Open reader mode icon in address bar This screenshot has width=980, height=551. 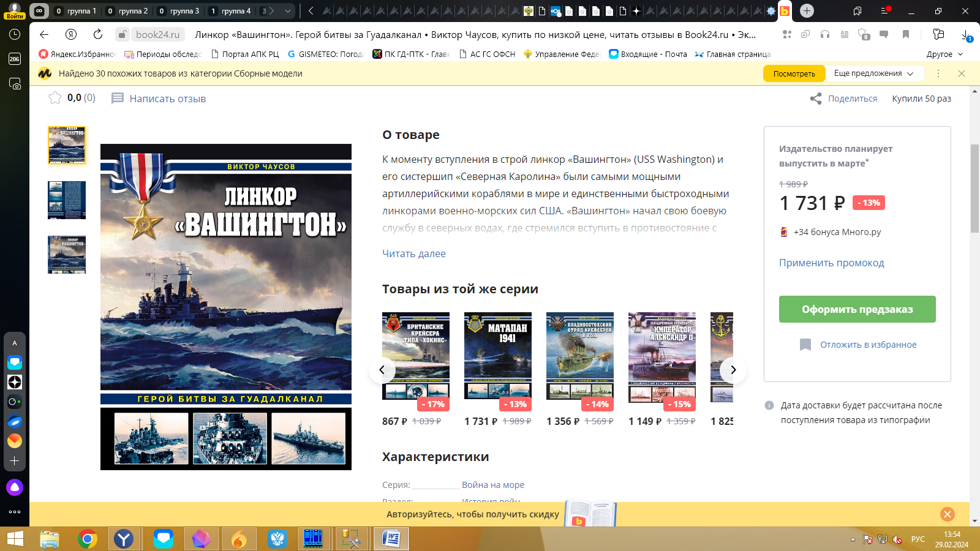click(845, 34)
